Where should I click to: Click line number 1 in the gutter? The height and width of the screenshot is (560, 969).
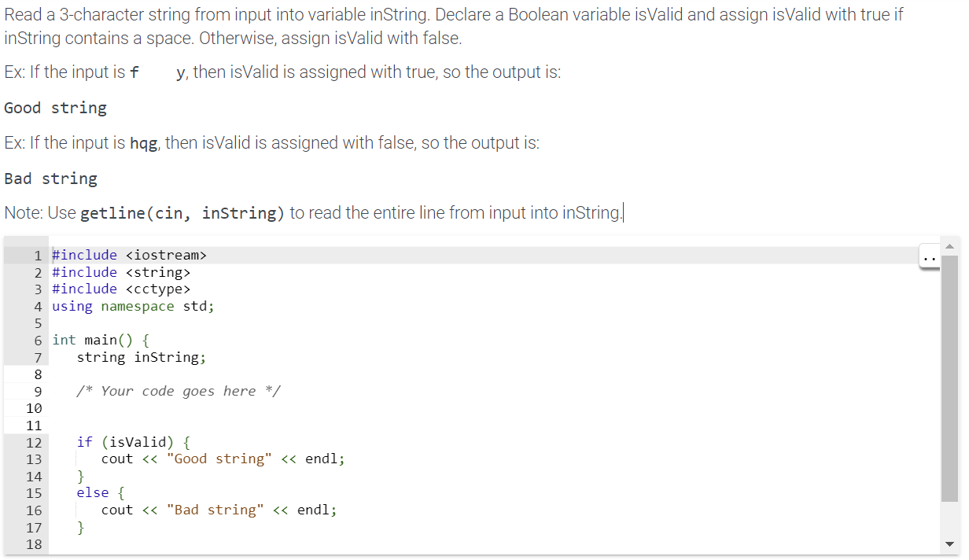coord(37,255)
